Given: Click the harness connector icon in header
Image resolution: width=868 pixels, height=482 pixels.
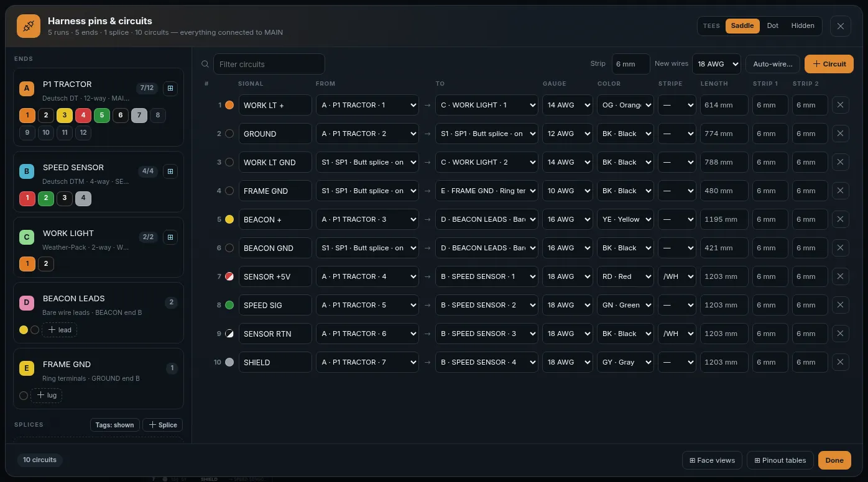Looking at the screenshot, I should pyautogui.click(x=29, y=26).
